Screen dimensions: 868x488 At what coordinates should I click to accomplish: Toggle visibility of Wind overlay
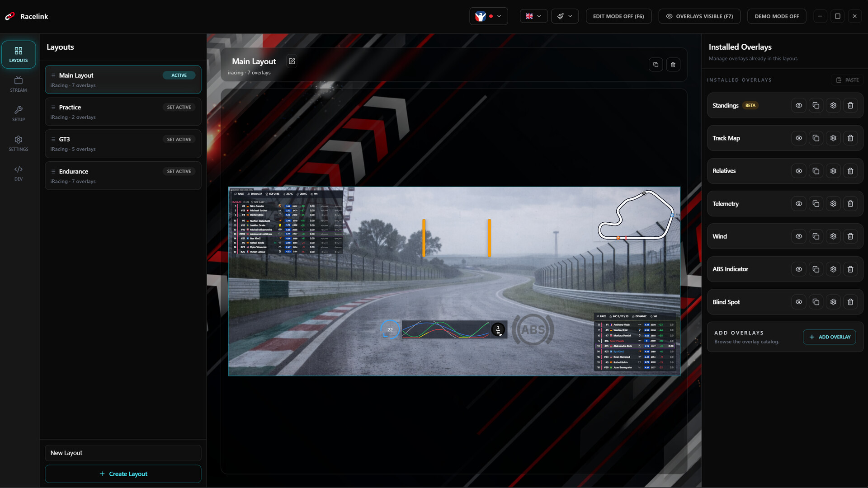(798, 236)
